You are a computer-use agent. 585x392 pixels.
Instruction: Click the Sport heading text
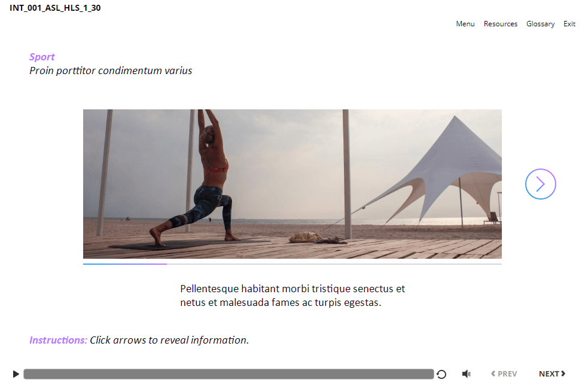(x=42, y=57)
